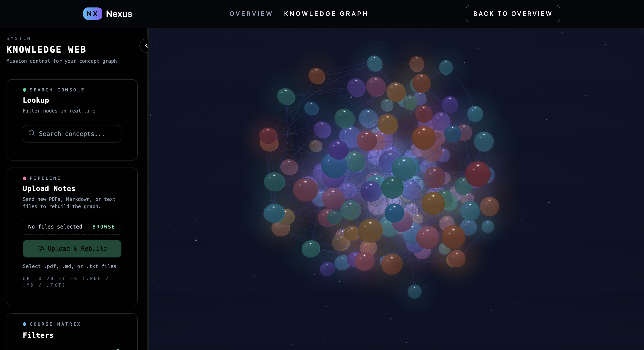
Task: Collapse the sidebar with the chevron arrow
Action: coord(146,46)
